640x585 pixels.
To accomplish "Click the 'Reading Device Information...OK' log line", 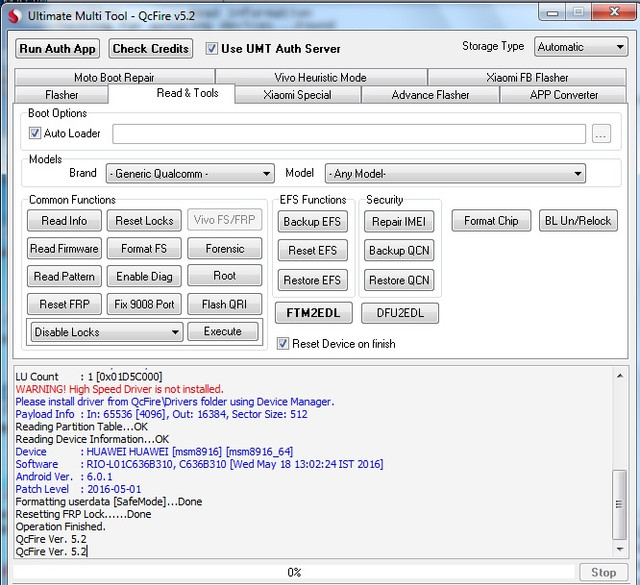I will (92, 439).
